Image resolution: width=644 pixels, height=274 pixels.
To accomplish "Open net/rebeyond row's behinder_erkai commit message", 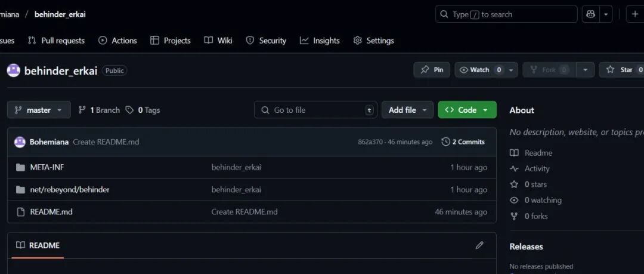I will (236, 190).
